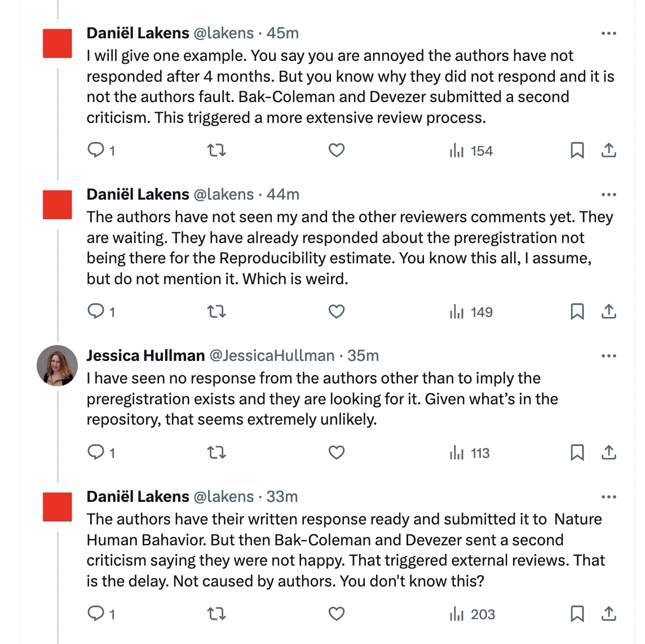
Task: View analytics showing 149 views
Action: pyautogui.click(x=471, y=312)
